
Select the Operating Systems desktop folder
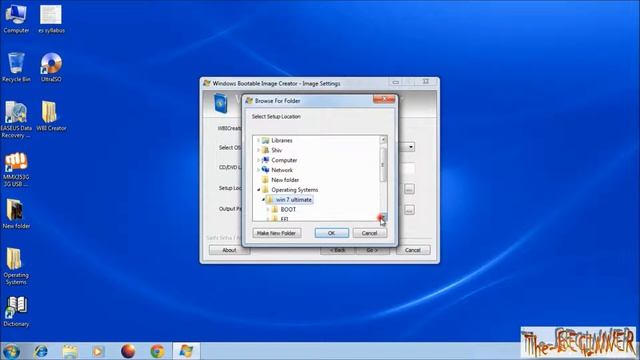(x=16, y=266)
